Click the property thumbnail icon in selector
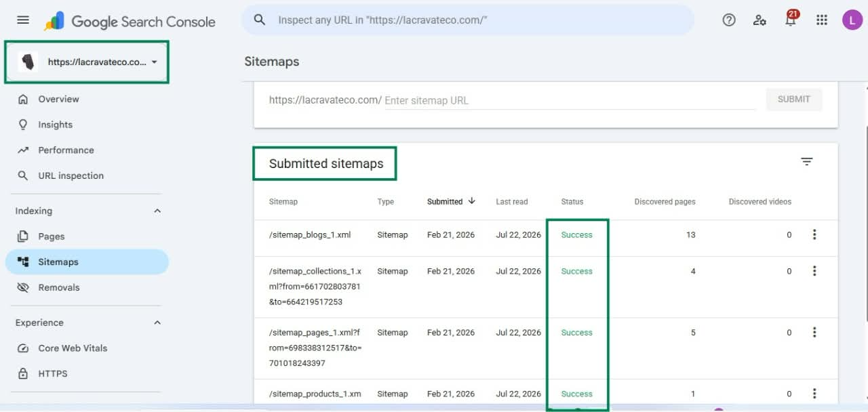 point(28,62)
